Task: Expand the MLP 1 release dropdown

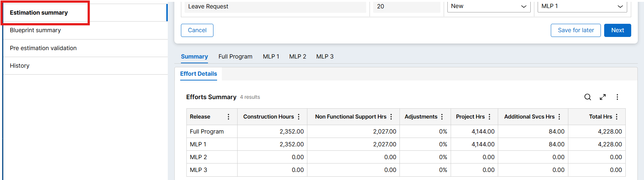Action: tap(582, 7)
